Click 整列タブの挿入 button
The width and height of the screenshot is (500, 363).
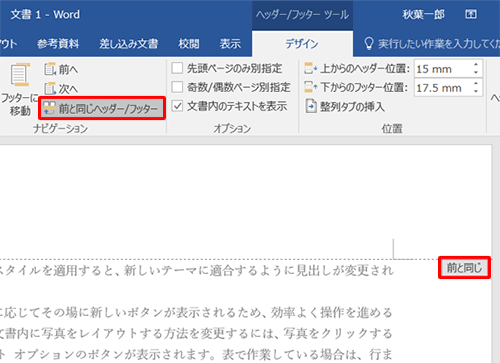[345, 107]
